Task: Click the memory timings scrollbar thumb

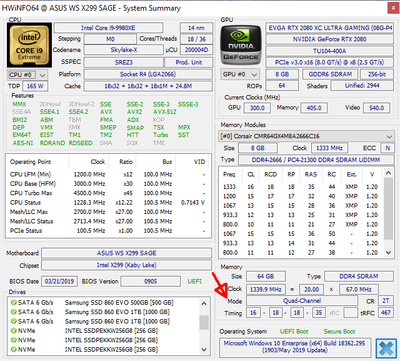Action: tap(388, 208)
